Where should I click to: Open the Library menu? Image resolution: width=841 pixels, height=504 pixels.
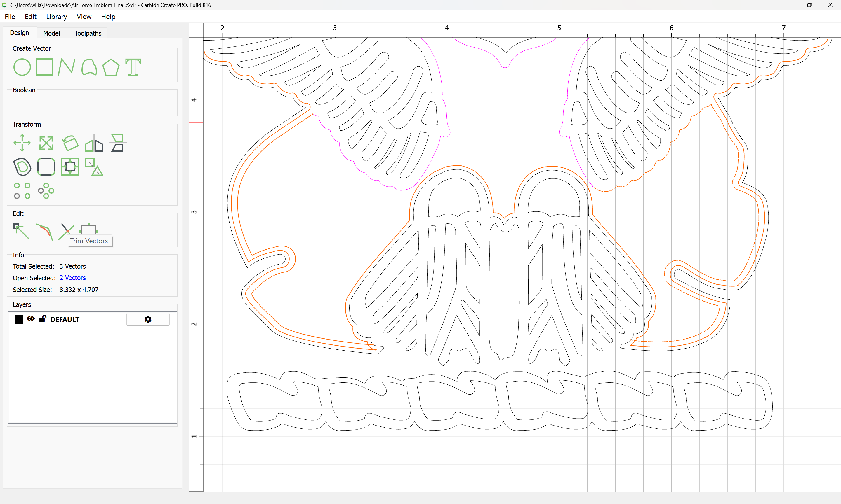(56, 17)
